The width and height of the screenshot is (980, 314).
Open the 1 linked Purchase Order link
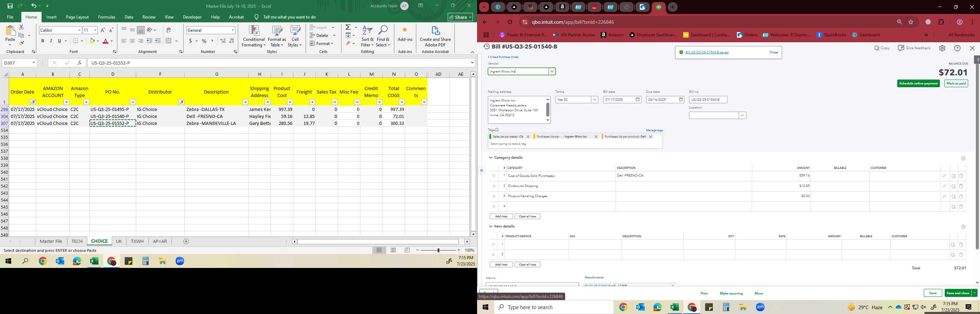coord(503,57)
